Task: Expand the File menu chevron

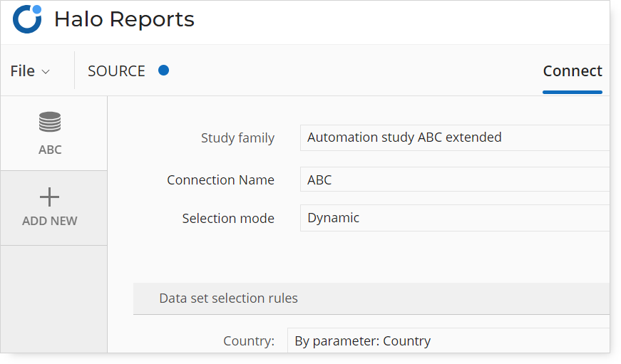Action: click(x=46, y=72)
